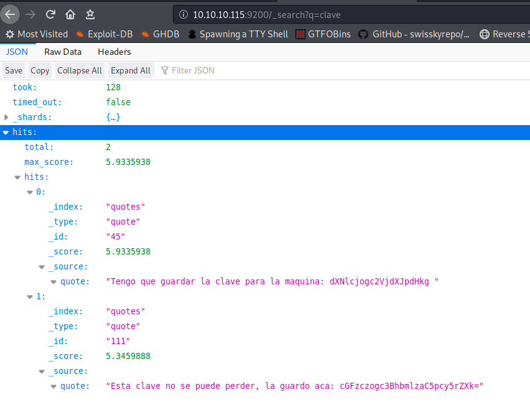Click the _score value under hit 0
Screen dimensions: 530x420
click(128, 251)
